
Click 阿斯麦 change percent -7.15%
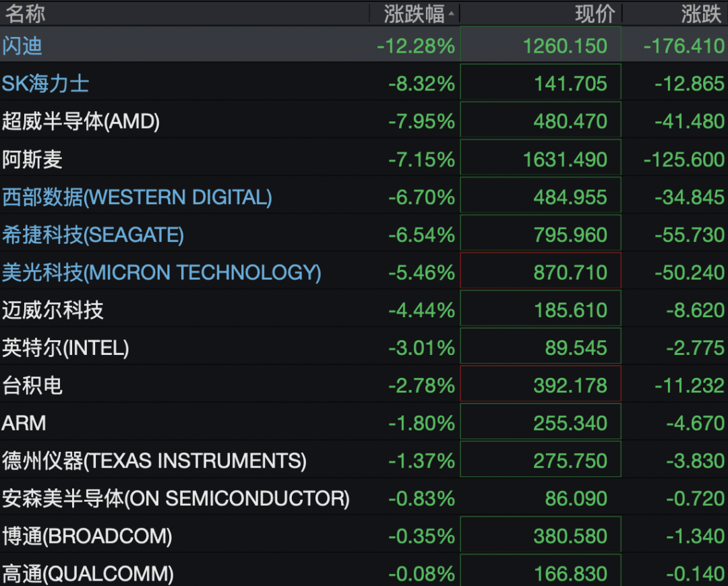pyautogui.click(x=421, y=160)
